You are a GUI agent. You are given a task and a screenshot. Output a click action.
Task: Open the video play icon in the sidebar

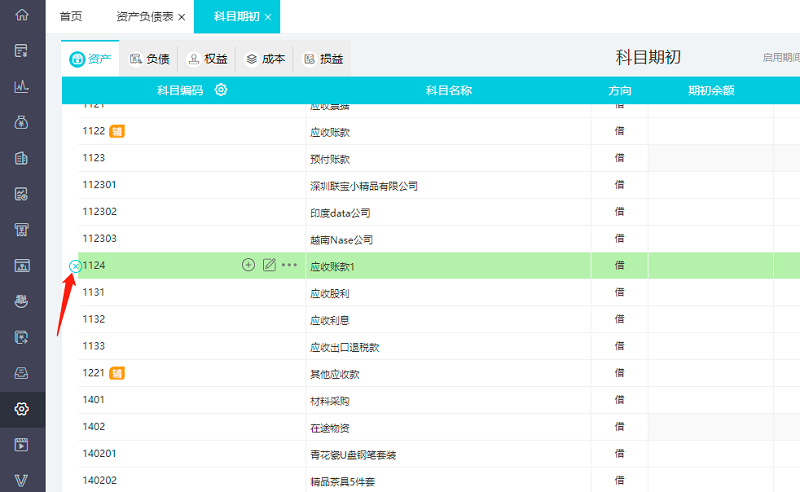coord(22,445)
